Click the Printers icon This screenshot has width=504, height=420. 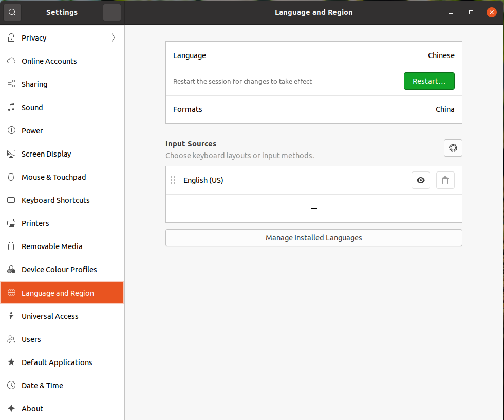tap(11, 223)
